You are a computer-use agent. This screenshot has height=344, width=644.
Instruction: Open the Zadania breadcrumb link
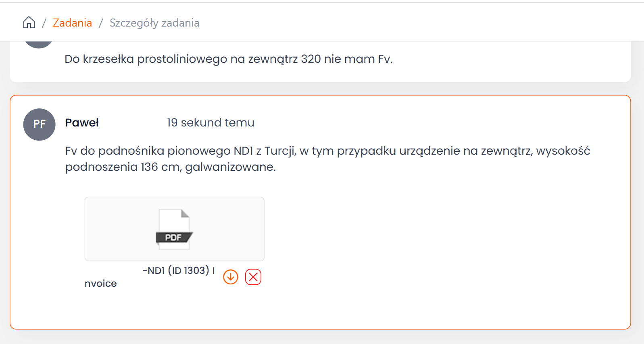coord(72,23)
